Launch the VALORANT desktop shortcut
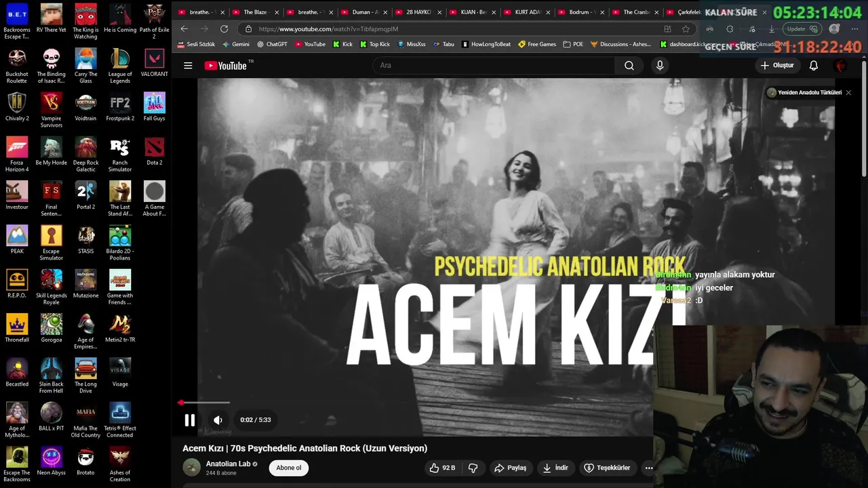The width and height of the screenshot is (868, 488). tap(155, 63)
